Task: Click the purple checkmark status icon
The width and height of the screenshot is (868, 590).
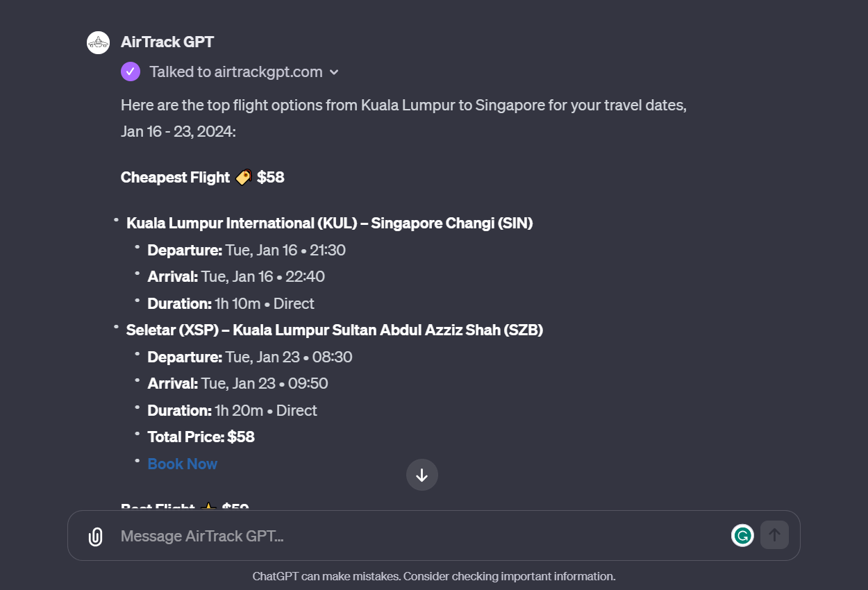Action: (131, 71)
